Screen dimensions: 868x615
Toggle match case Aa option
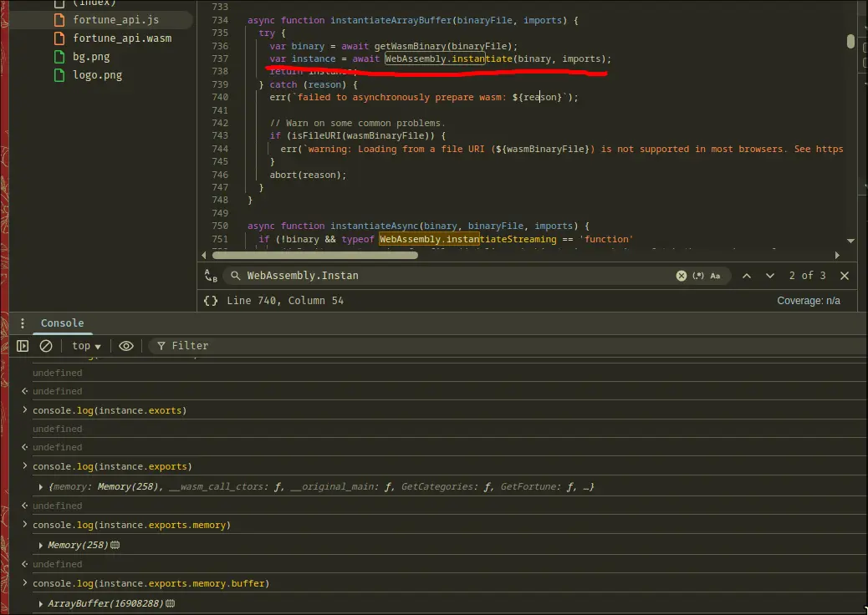pos(715,276)
